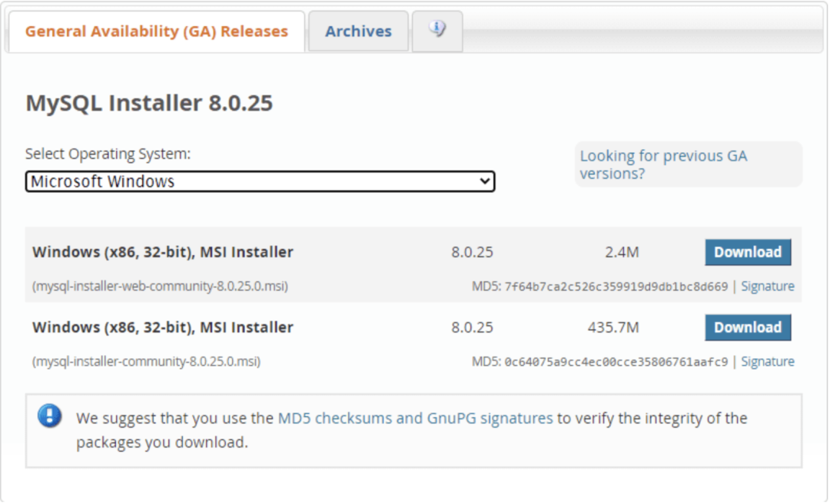The height and width of the screenshot is (504, 830).
Task: Click the MD5 hash starting with 0c6407
Action: (x=616, y=363)
